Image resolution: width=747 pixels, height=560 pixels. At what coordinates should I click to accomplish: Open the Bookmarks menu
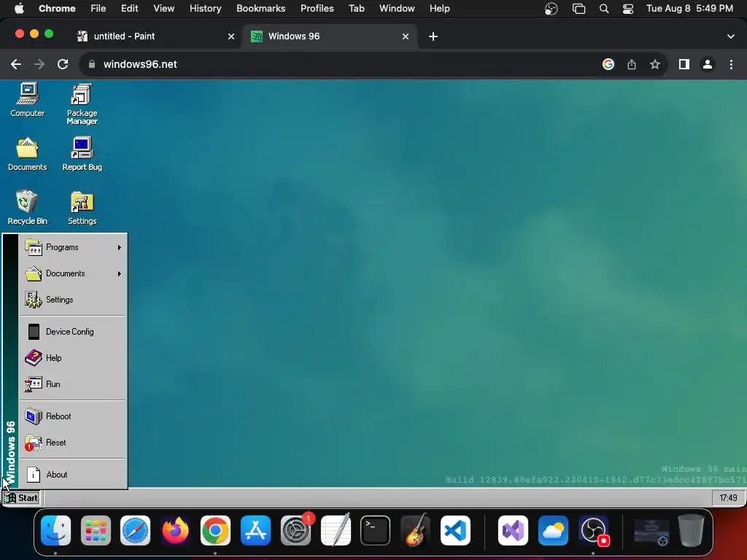pos(261,9)
